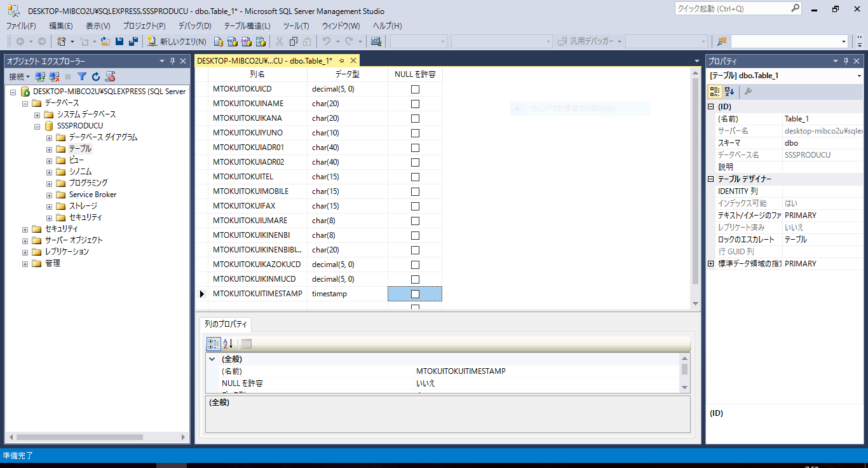Open the テーブル構造(L) menu
868x468 pixels.
(247, 26)
